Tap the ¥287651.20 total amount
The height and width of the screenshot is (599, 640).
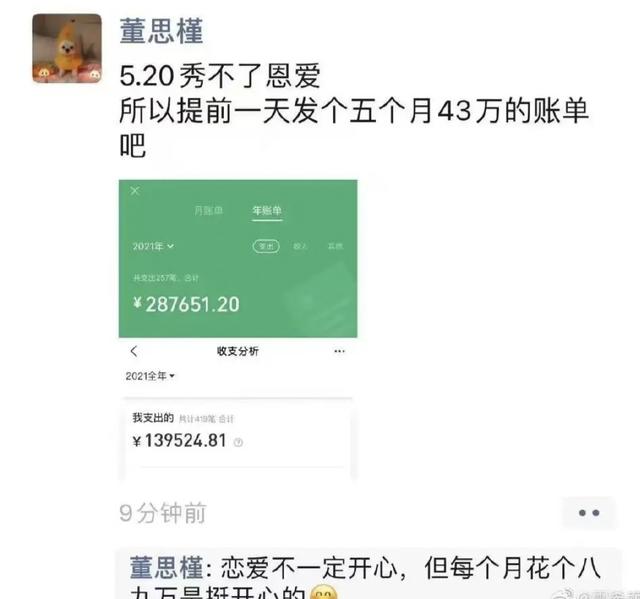(x=187, y=304)
